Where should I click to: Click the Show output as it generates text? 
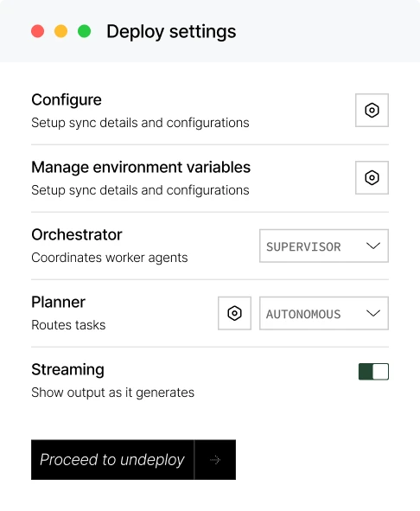point(112,393)
